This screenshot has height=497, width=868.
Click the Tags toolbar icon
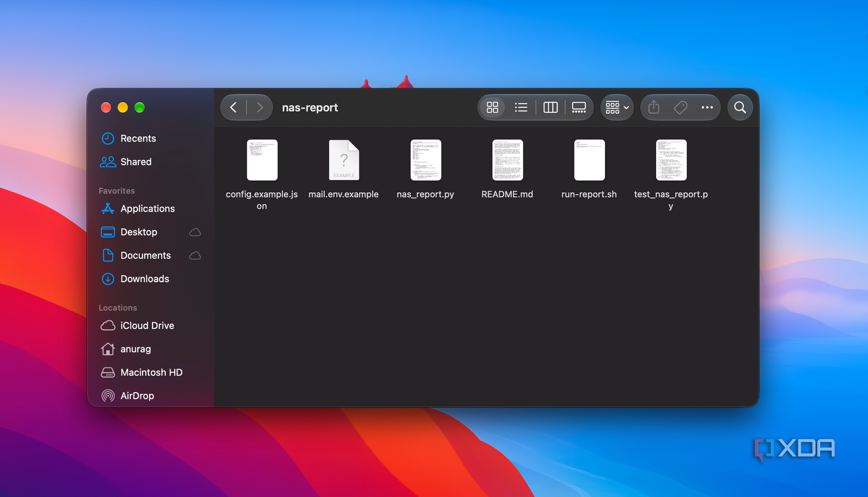[680, 107]
